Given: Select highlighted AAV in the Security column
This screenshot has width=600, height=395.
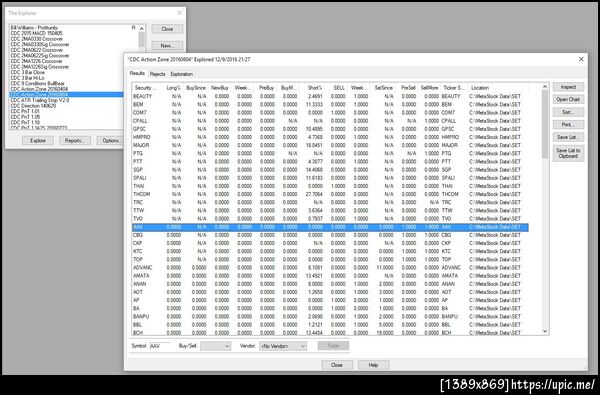Looking at the screenshot, I should [137, 227].
